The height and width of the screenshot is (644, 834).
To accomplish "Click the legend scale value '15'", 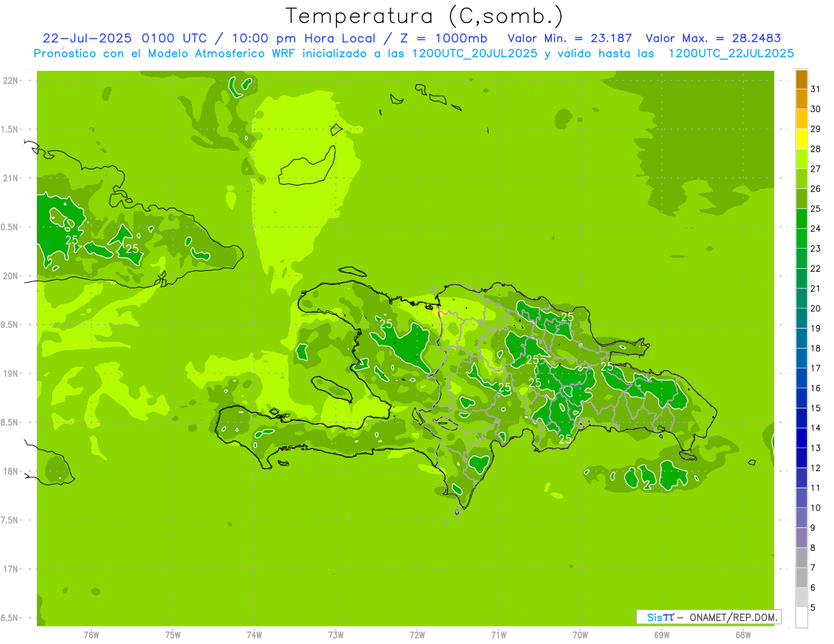I will [x=816, y=408].
